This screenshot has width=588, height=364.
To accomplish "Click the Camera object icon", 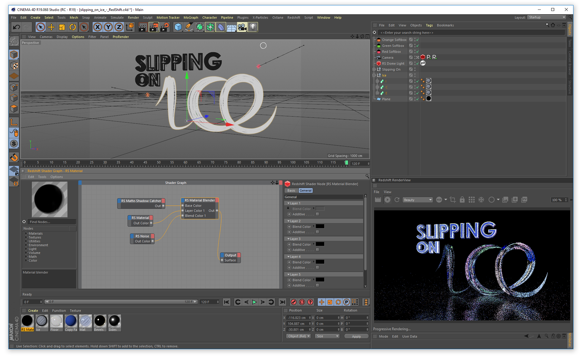I will pyautogui.click(x=242, y=27).
